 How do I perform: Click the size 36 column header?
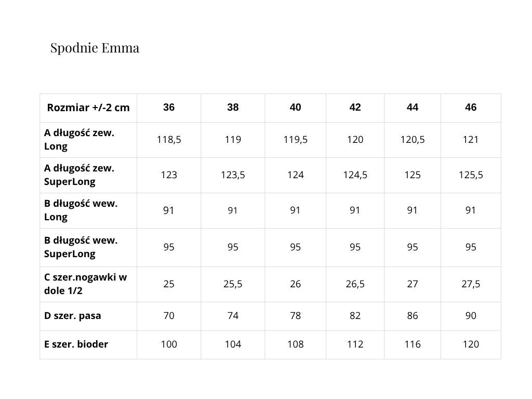(169, 108)
